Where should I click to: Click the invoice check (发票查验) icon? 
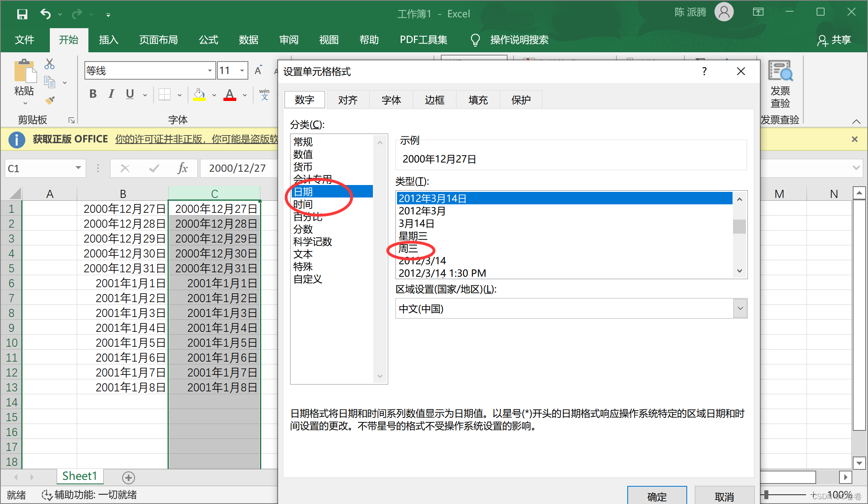coord(780,71)
